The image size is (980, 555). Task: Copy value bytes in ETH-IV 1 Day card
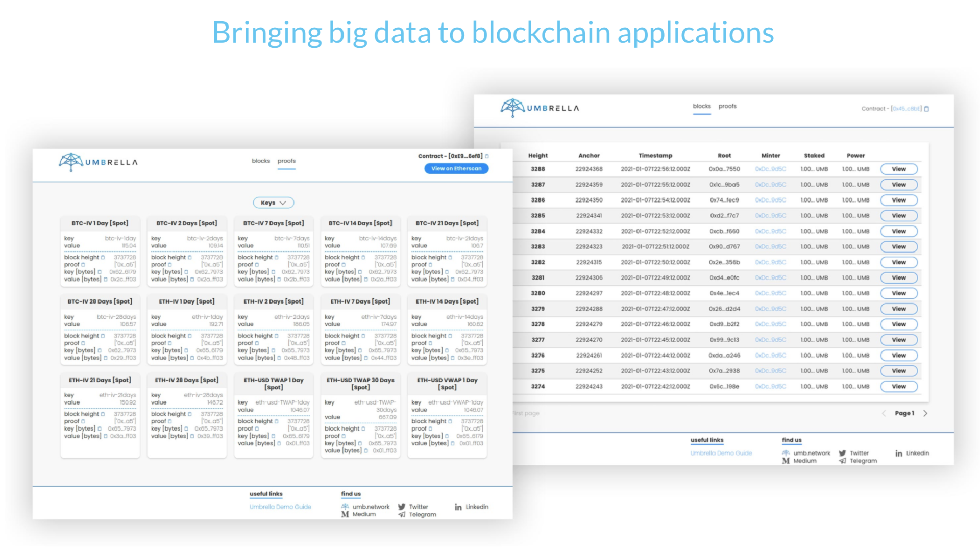click(x=192, y=358)
